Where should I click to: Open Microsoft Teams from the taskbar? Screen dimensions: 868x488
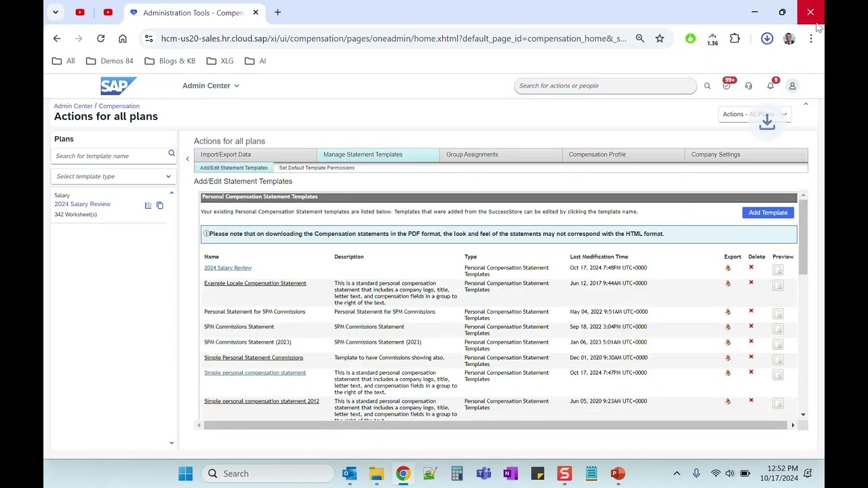(484, 473)
